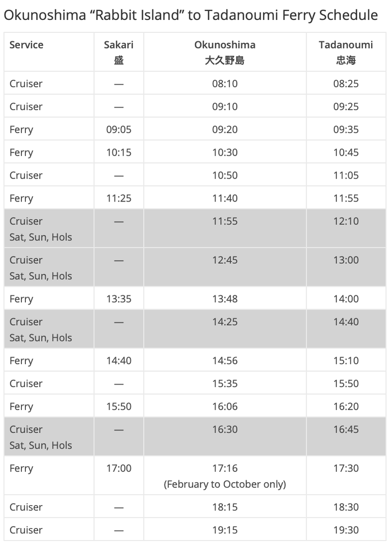The width and height of the screenshot is (392, 544).
Task: Select the Service column header
Action: click(x=26, y=45)
